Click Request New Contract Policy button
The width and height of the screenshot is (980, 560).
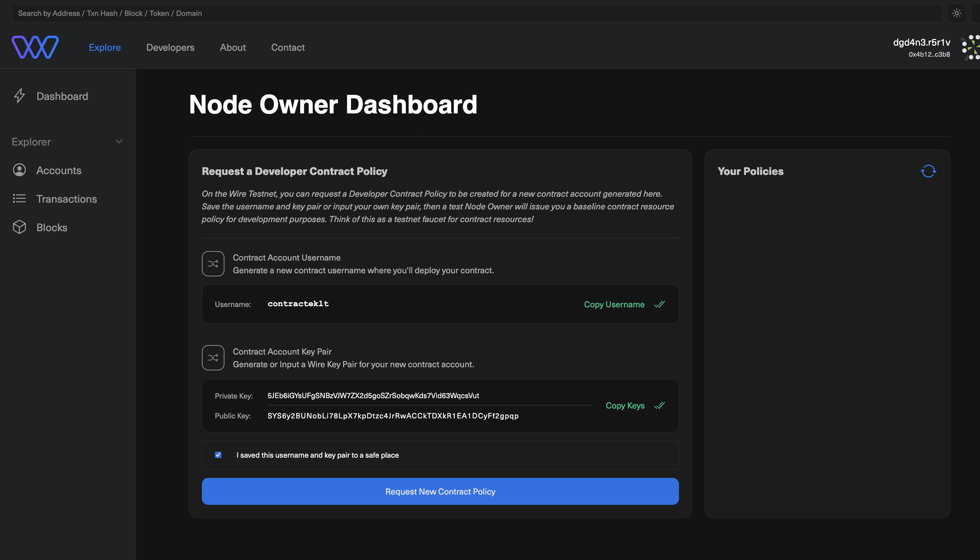tap(440, 491)
